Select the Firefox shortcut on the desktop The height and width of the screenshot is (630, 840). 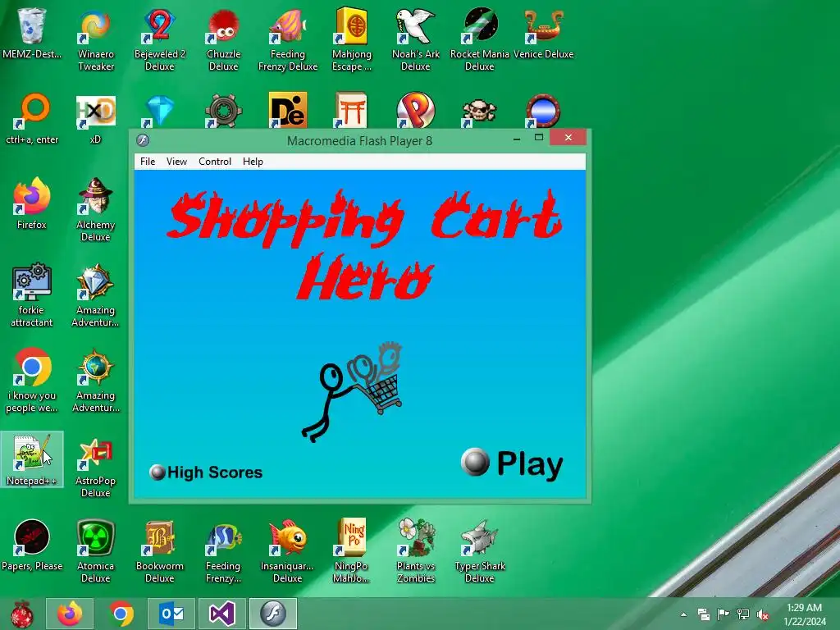coord(32,203)
